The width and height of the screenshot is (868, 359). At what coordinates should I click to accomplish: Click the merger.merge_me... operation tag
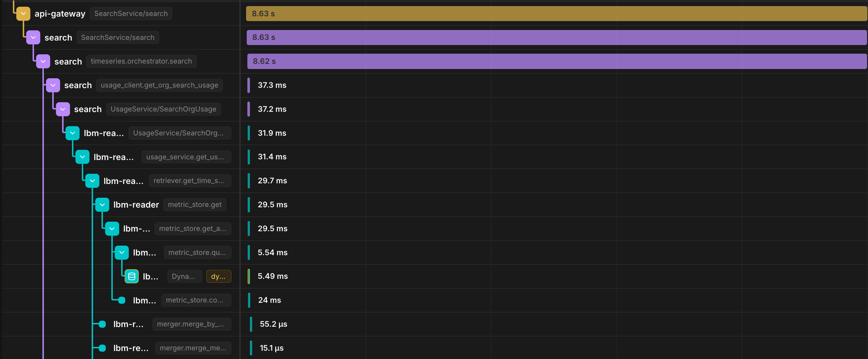coord(193,348)
